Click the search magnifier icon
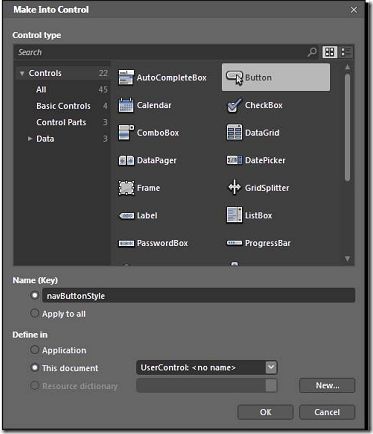 point(312,52)
